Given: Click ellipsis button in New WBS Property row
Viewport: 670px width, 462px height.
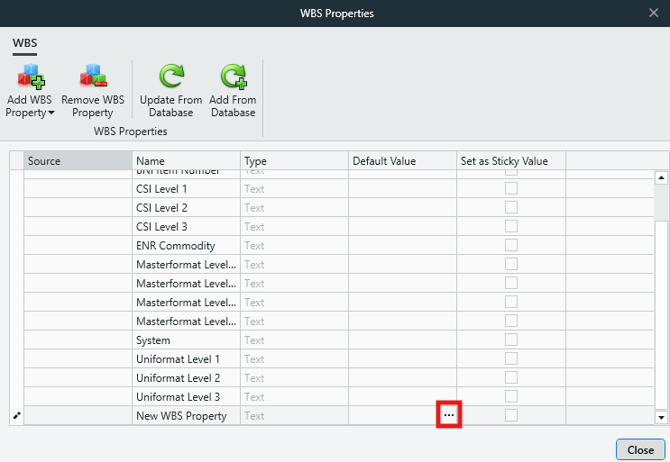Looking at the screenshot, I should point(449,415).
